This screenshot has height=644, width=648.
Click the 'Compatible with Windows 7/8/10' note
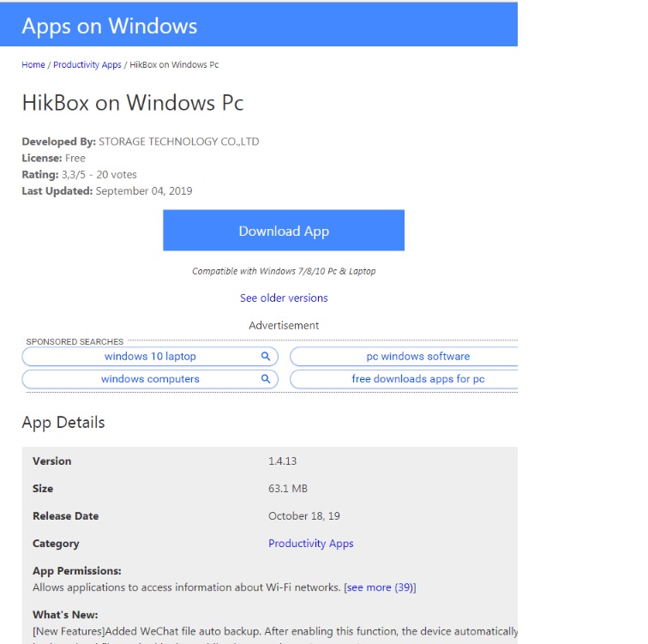(284, 272)
